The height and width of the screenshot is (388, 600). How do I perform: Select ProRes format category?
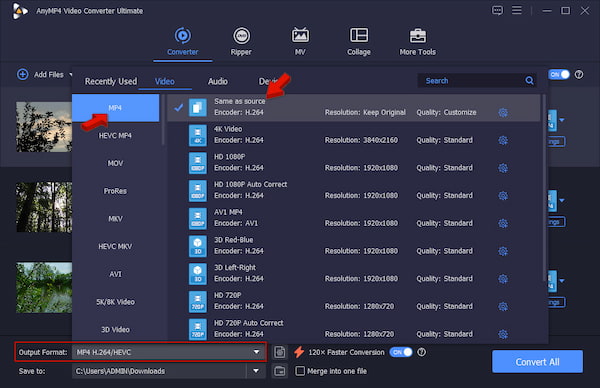click(115, 191)
